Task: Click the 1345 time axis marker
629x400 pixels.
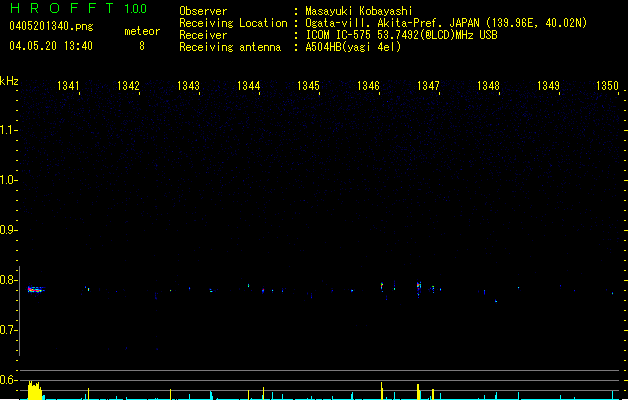Action: point(308,86)
